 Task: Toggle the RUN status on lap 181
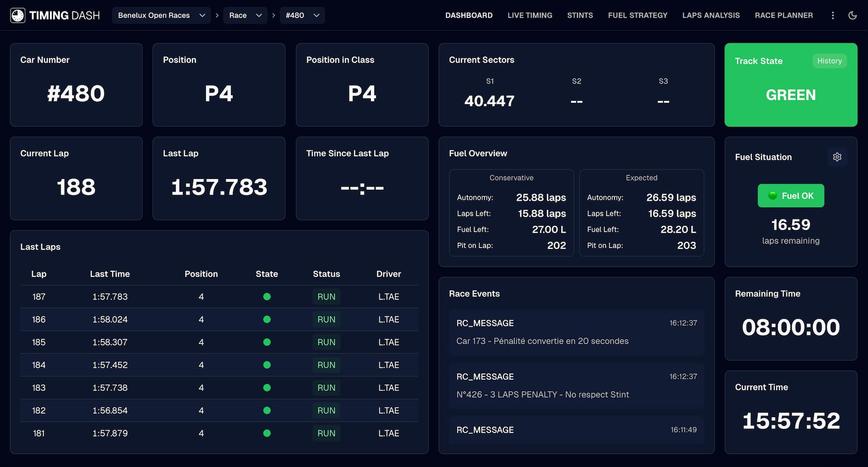[x=326, y=433]
